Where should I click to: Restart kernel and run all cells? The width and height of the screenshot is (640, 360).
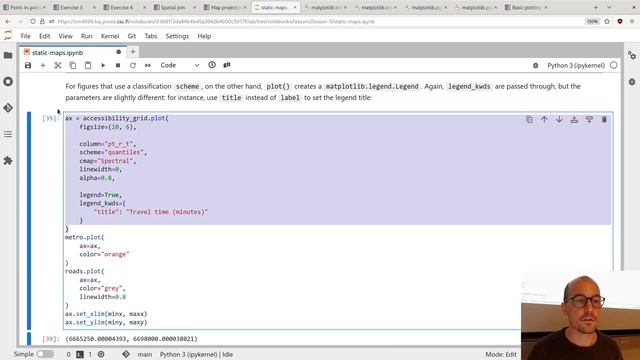point(148,65)
